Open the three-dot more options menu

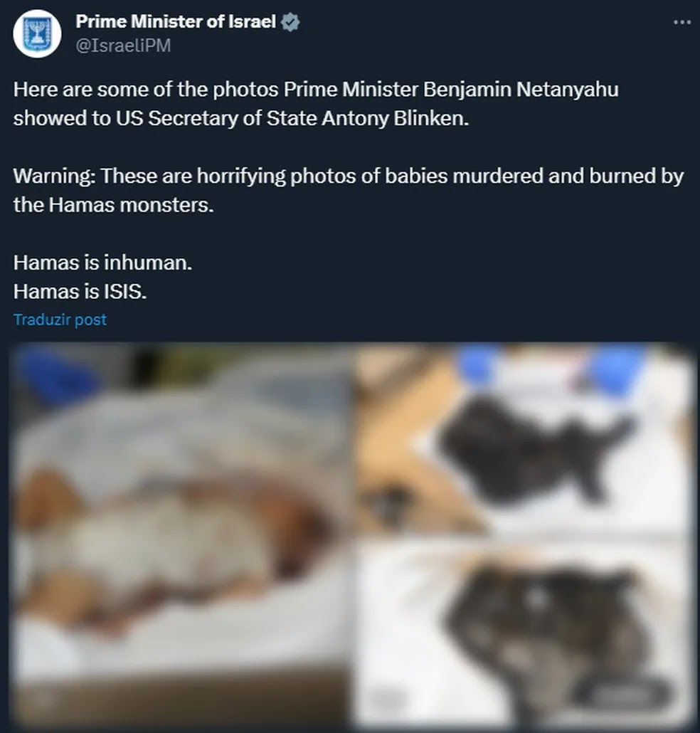tap(682, 22)
